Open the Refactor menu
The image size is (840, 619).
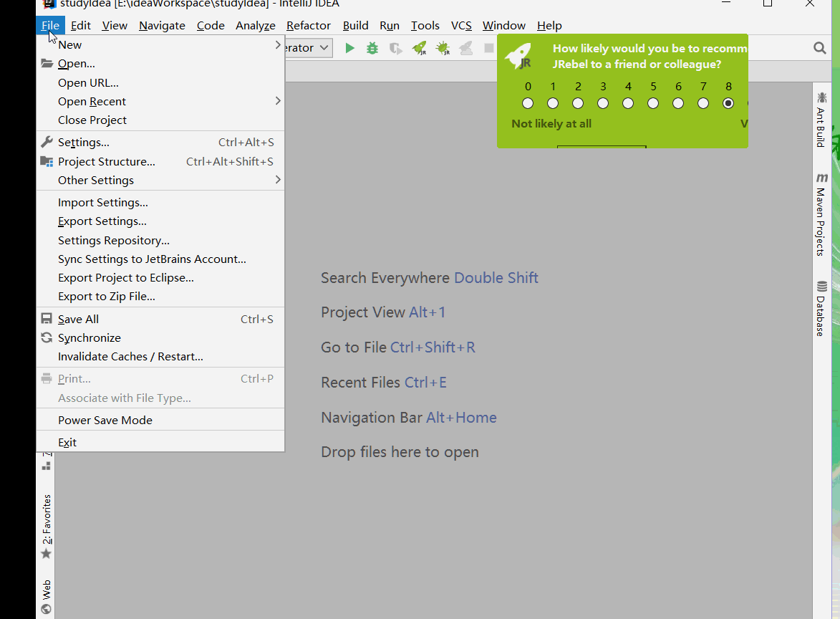309,25
